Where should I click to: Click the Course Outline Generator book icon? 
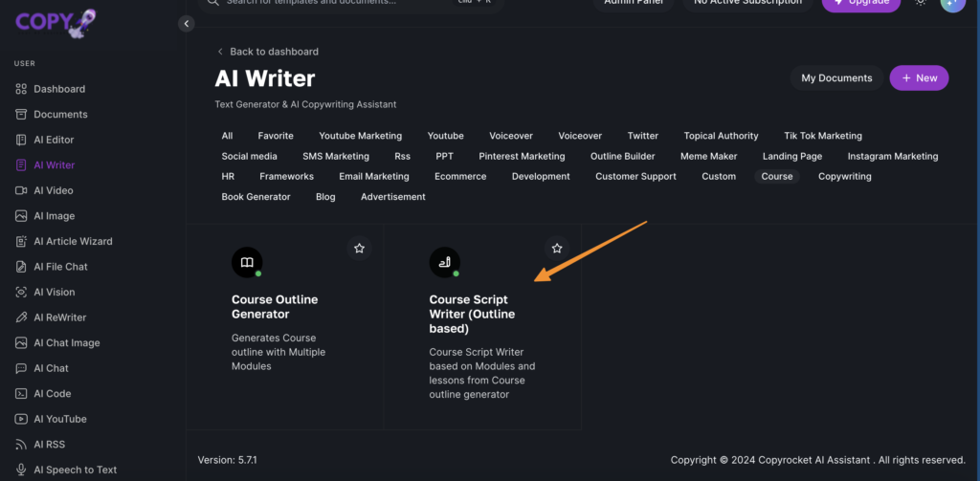[247, 262]
